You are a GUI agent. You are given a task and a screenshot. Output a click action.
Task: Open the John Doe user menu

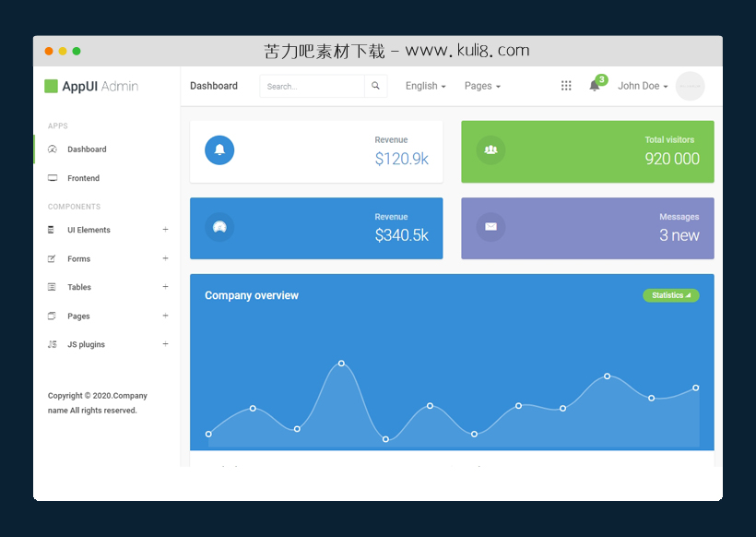643,86
